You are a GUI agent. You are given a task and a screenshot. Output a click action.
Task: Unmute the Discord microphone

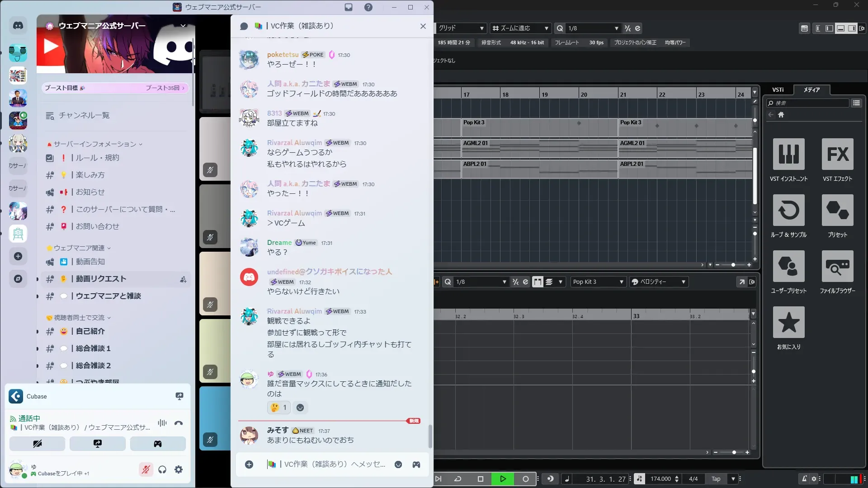pos(146,469)
